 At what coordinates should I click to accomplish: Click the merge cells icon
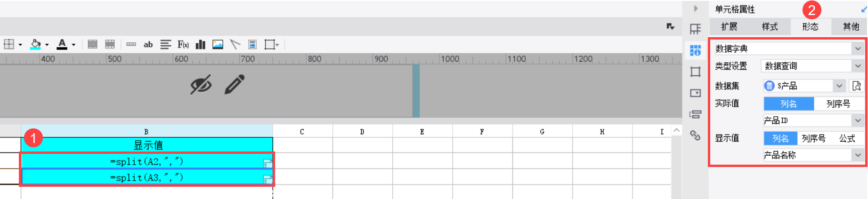point(93,44)
